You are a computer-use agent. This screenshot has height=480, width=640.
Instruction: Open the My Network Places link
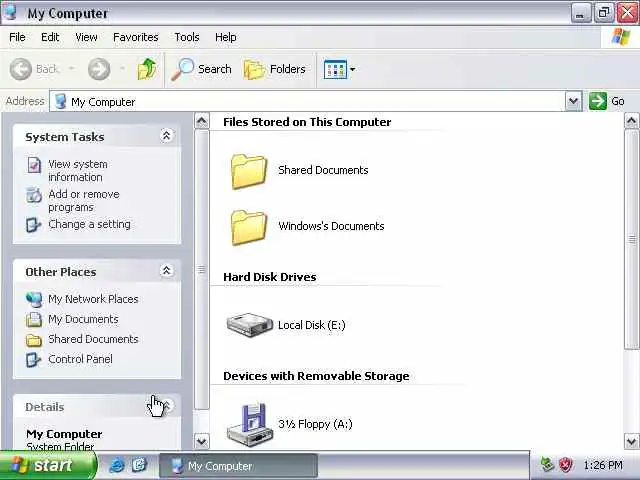coord(93,299)
